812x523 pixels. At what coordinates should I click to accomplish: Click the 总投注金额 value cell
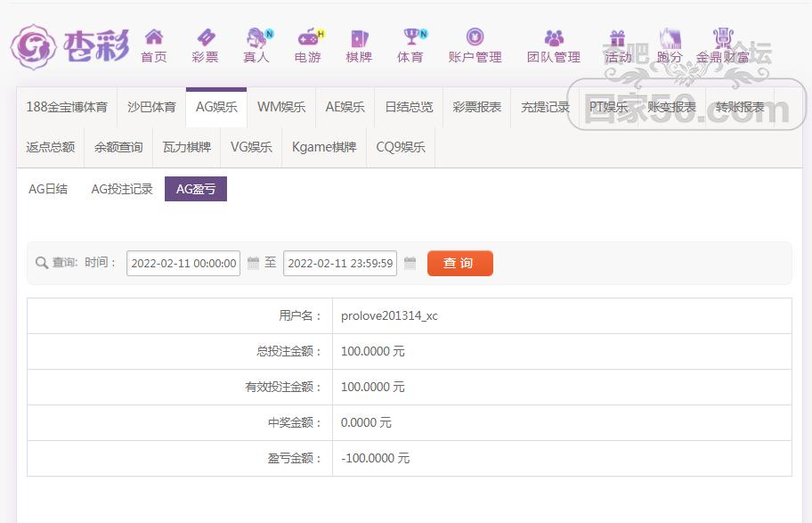562,351
